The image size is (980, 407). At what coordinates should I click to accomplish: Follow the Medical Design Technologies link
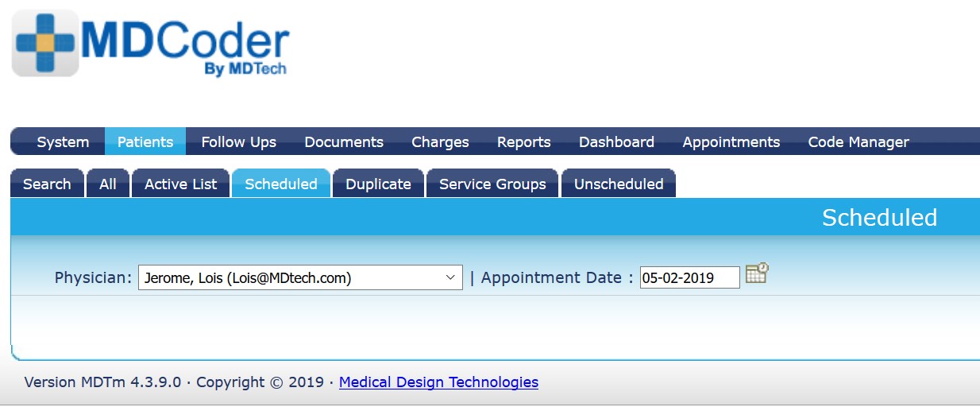tap(438, 382)
